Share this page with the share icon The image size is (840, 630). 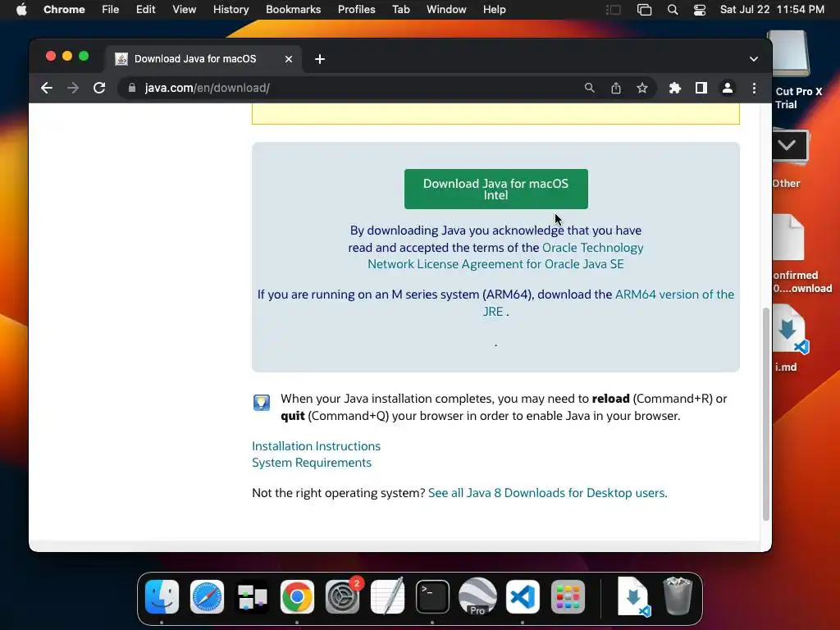(x=616, y=88)
